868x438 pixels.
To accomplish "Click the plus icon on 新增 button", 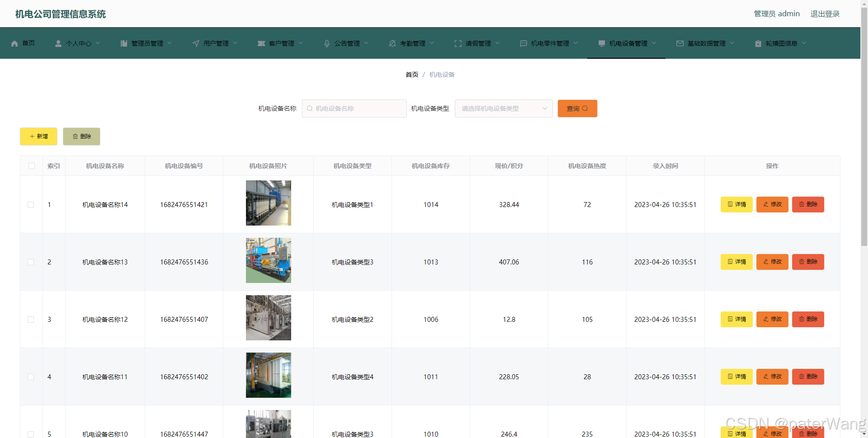I will click(x=32, y=137).
